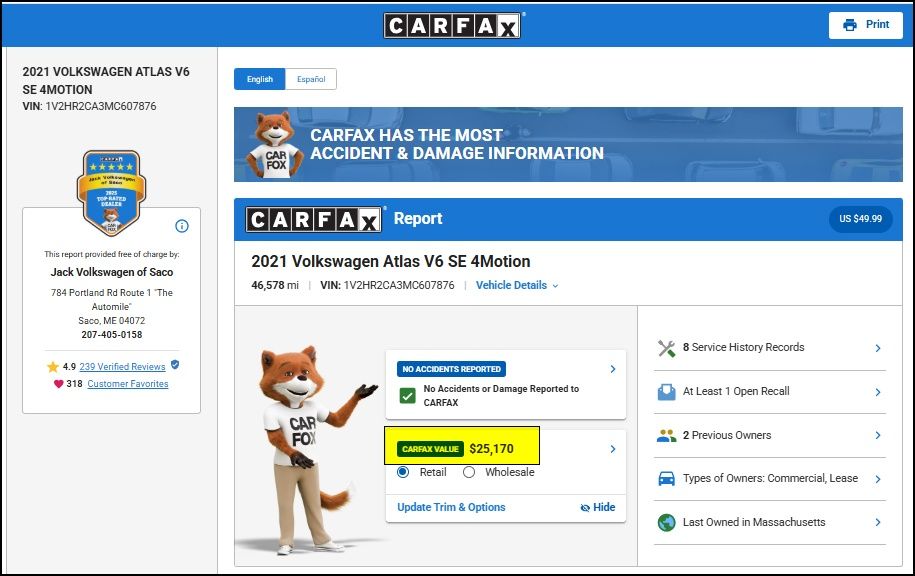The image size is (915, 576).
Task: Switch to English language tab
Action: (x=260, y=79)
